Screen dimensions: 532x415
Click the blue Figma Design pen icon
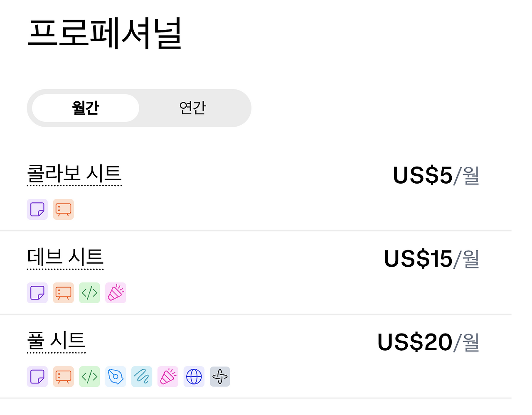(x=116, y=377)
